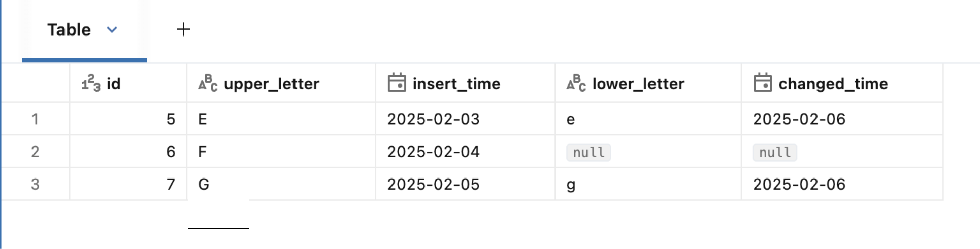The width and height of the screenshot is (980, 249).
Task: Click the string type icon for upper_letter
Action: (208, 83)
